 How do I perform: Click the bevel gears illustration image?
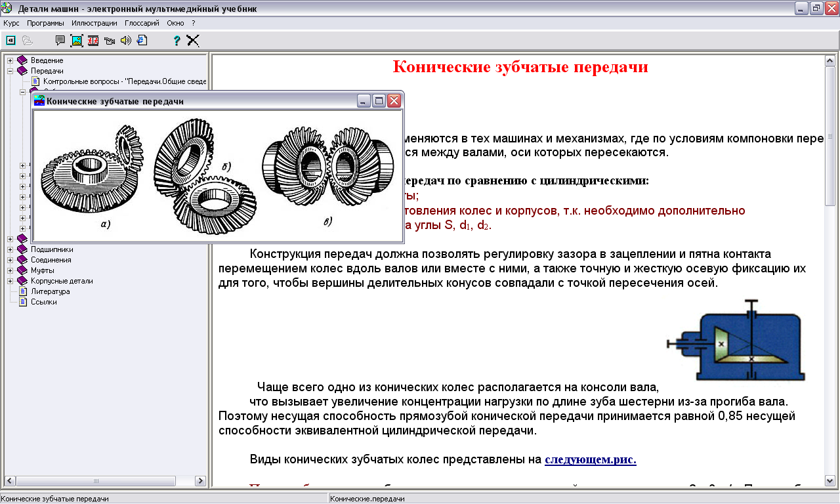point(217,176)
